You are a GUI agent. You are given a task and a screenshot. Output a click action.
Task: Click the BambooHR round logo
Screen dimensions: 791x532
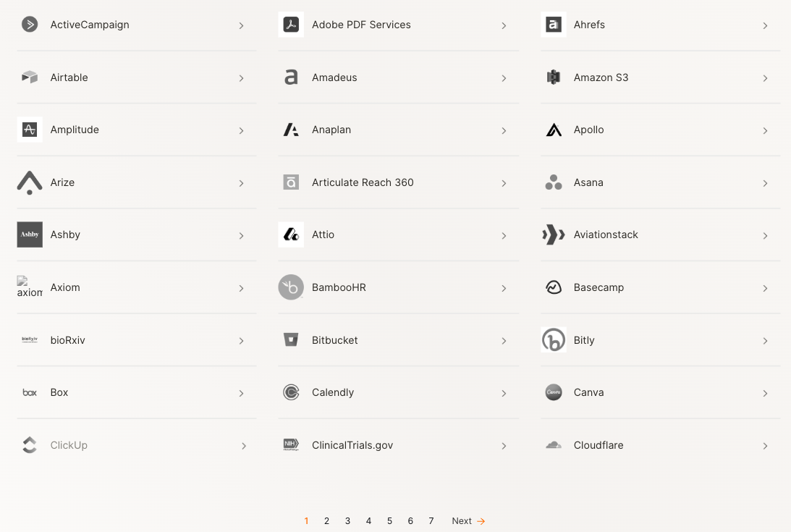coord(291,287)
